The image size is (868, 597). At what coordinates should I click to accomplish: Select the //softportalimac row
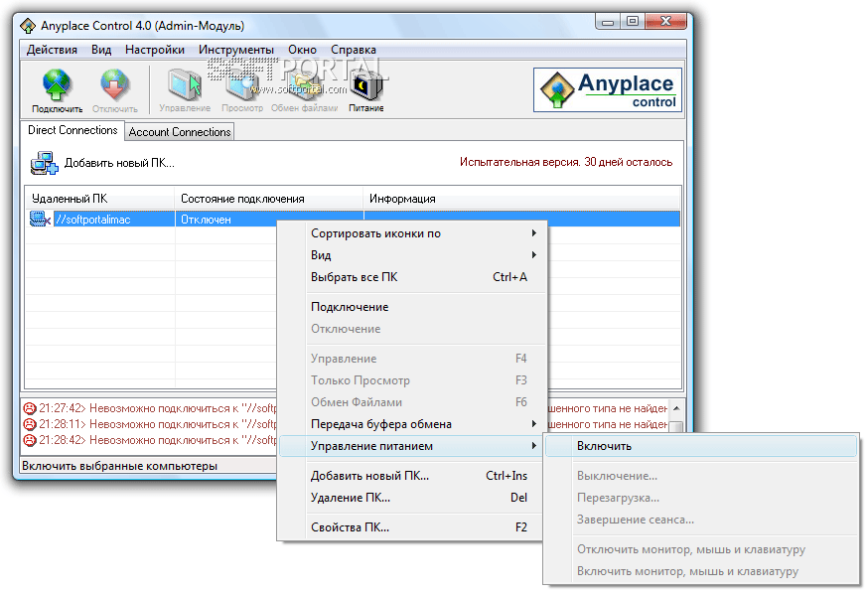pos(354,220)
